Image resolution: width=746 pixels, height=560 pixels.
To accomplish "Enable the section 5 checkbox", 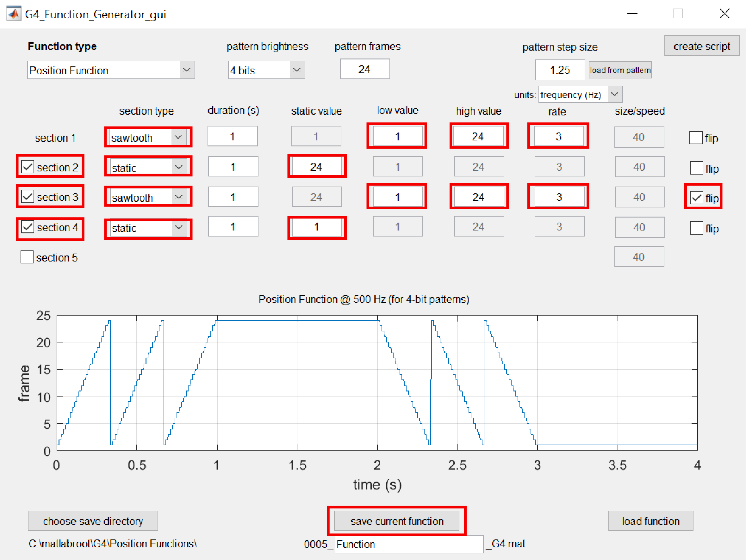I will [x=27, y=257].
